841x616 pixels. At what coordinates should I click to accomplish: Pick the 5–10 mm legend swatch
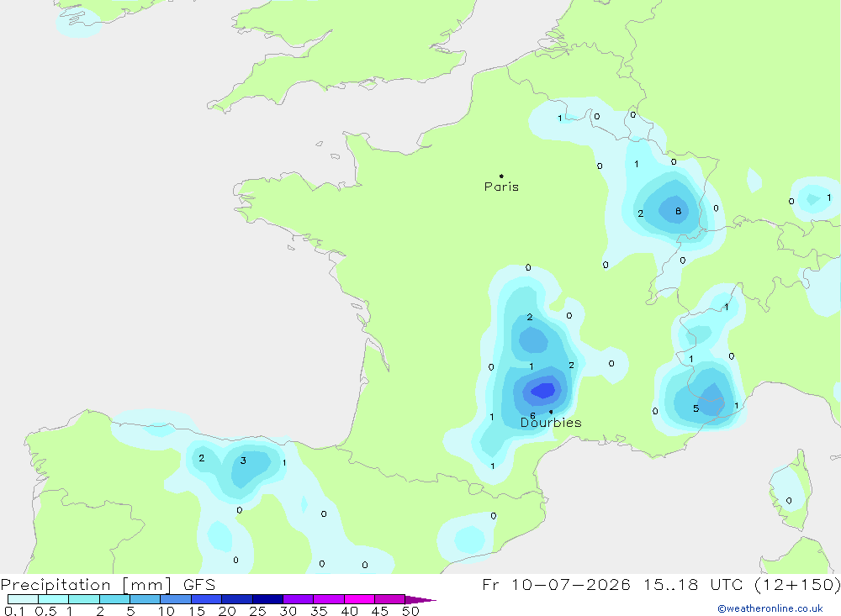145,599
